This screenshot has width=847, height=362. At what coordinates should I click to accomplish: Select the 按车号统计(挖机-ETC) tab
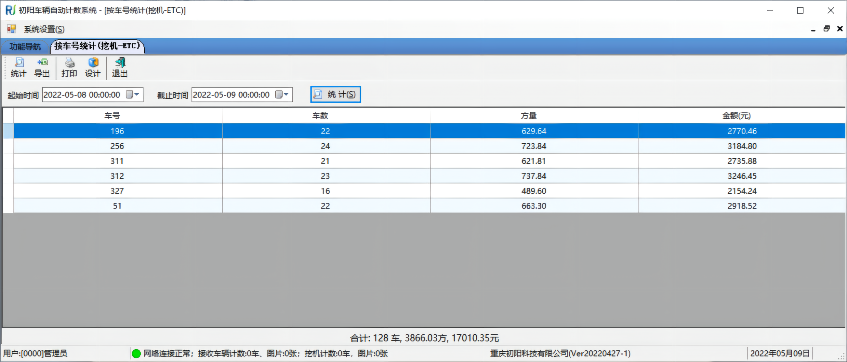(97, 47)
